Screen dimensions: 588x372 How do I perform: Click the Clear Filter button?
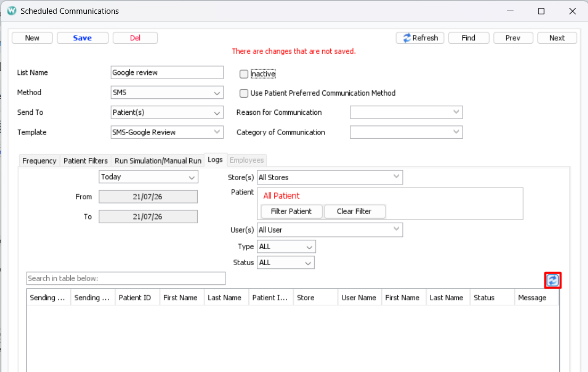pos(355,211)
